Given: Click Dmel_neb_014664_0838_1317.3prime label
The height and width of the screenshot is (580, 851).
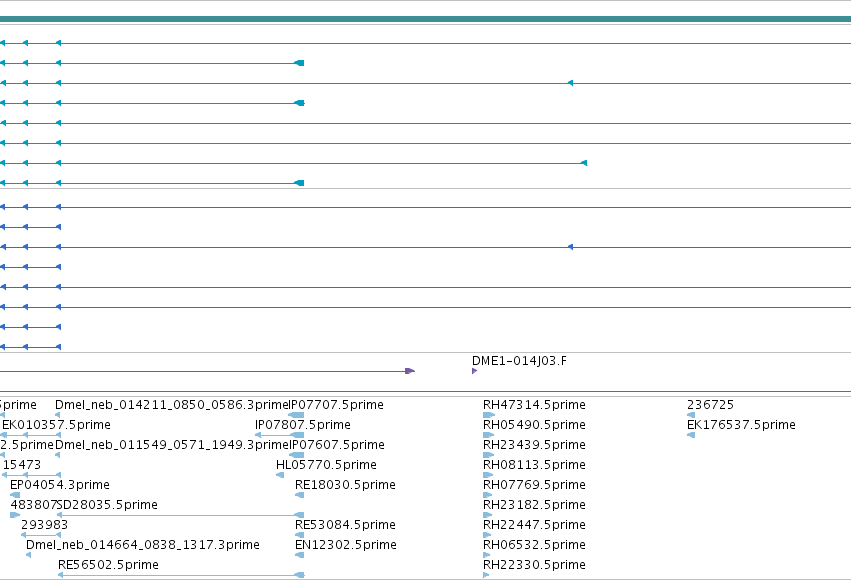Looking at the screenshot, I should 143,545.
